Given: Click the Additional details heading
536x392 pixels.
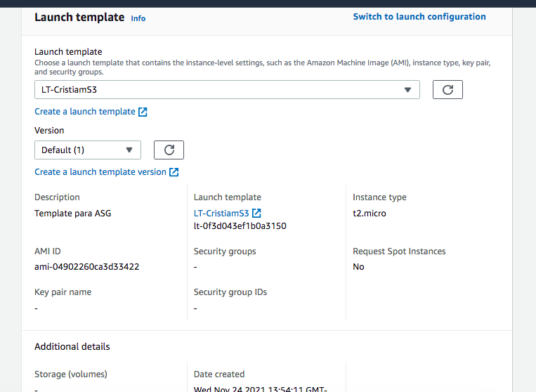Looking at the screenshot, I should pyautogui.click(x=72, y=346).
